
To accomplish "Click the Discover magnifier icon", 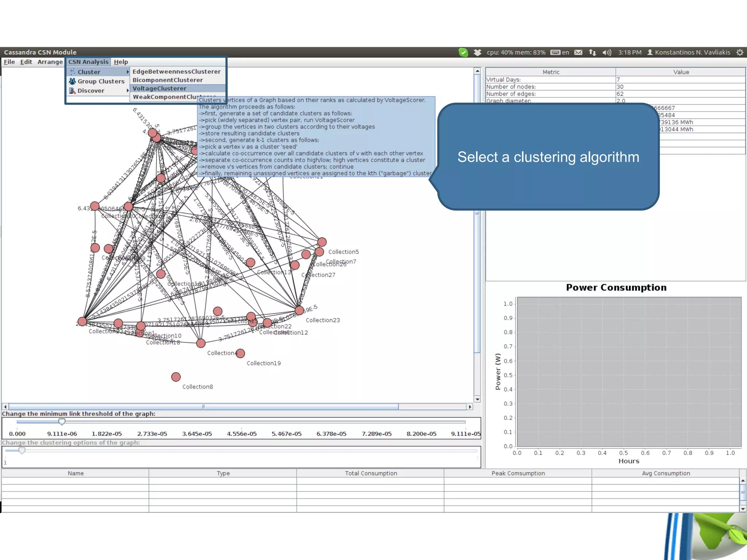I will coord(73,90).
